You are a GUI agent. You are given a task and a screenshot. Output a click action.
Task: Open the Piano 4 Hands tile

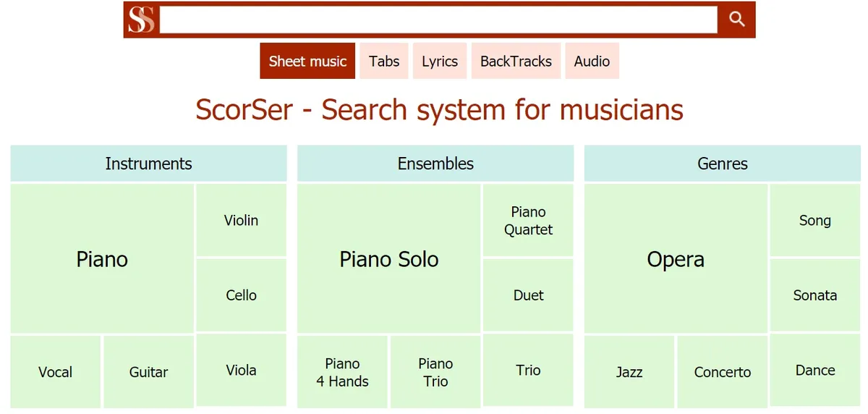tap(342, 372)
